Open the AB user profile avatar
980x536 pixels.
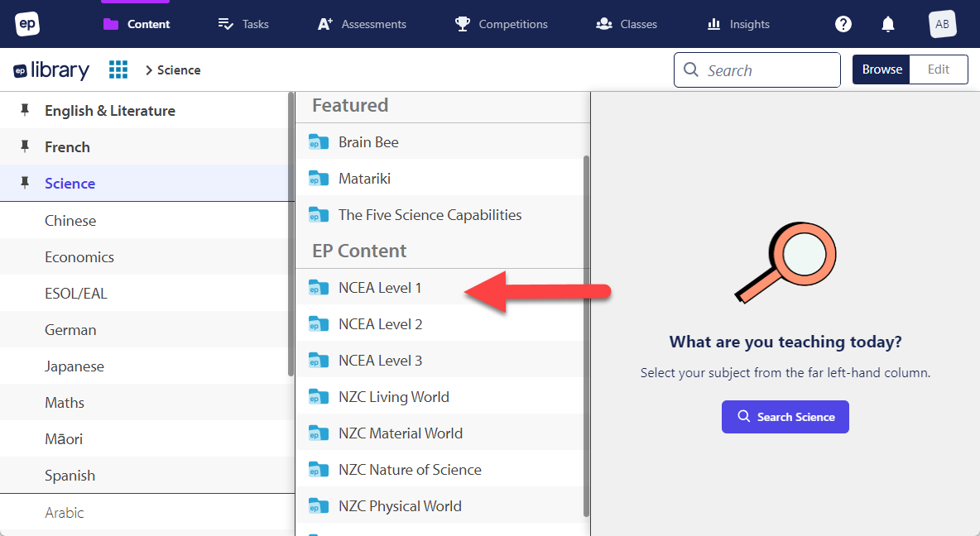[x=942, y=24]
